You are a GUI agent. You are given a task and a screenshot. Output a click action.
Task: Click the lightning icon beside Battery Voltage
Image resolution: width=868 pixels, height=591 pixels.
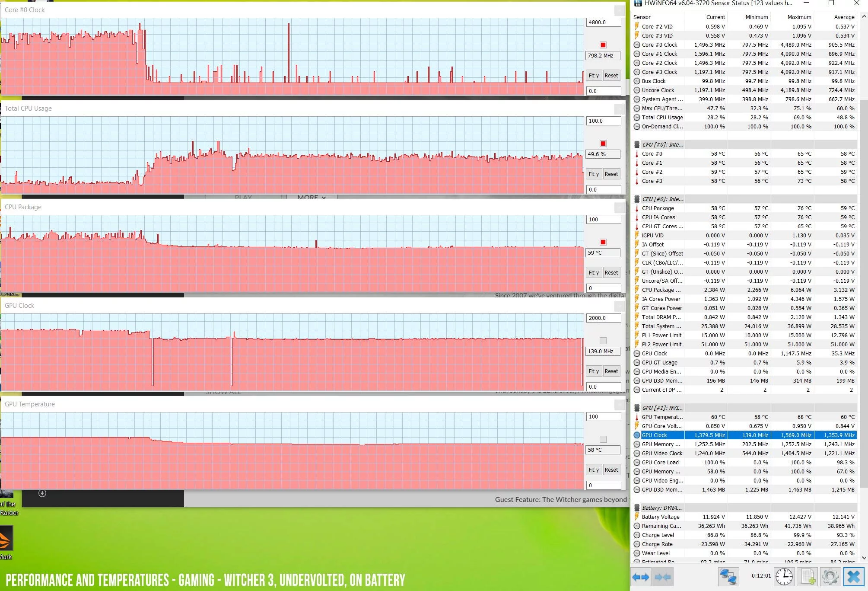637,517
